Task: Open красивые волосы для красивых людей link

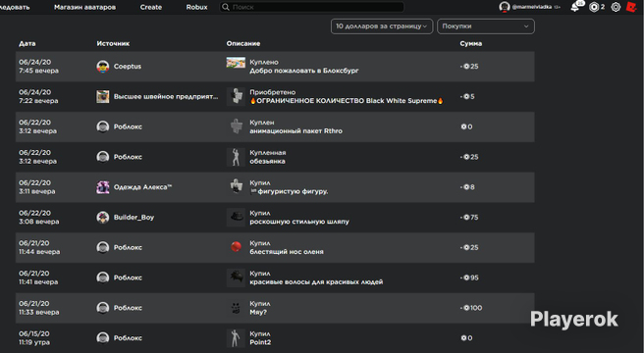Action: pos(316,282)
